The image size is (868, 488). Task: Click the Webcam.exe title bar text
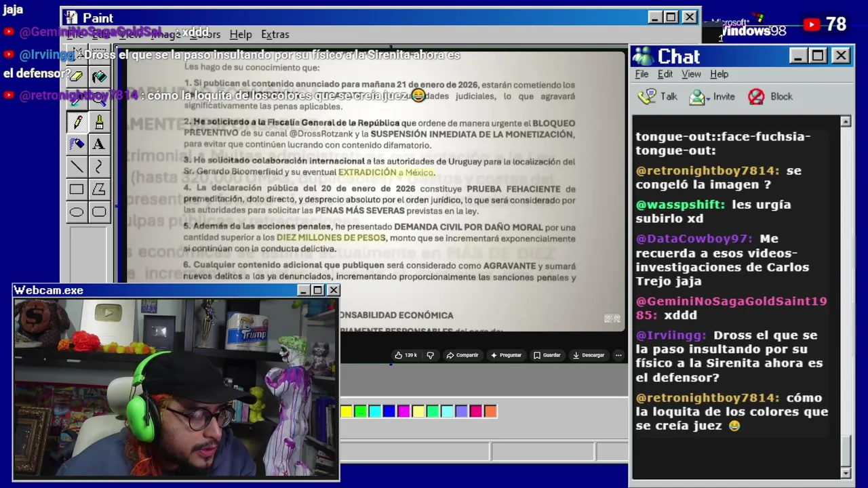click(x=49, y=290)
